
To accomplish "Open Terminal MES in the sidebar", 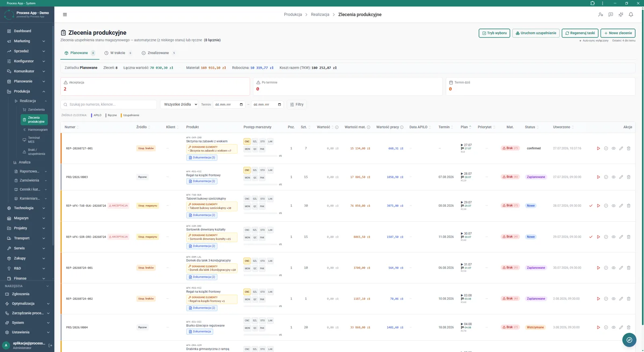I will (x=35, y=140).
